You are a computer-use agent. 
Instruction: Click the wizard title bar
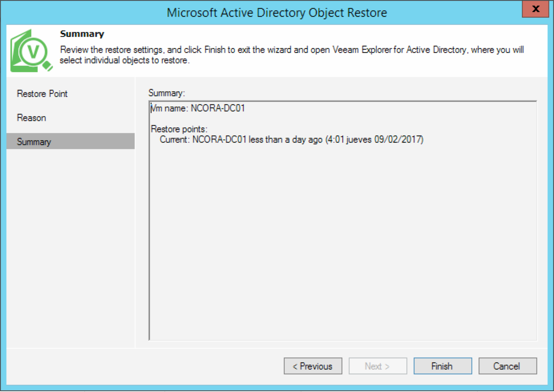pos(277,12)
